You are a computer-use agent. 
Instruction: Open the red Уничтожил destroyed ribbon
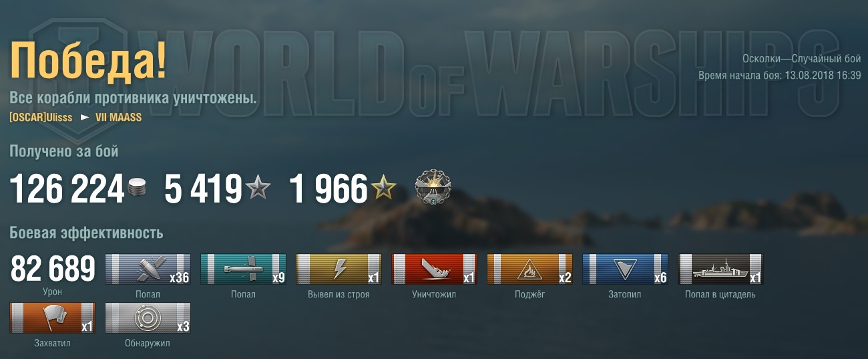435,269
